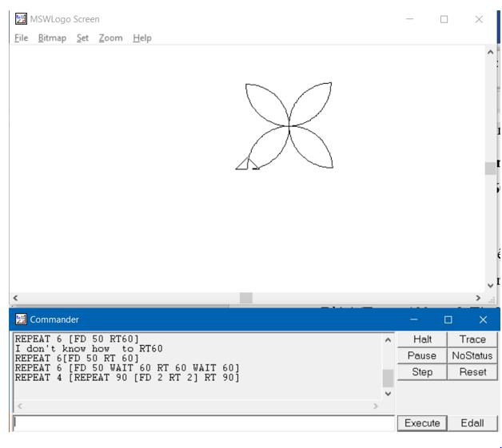502x448 pixels.
Task: Open the Help menu
Action: pyautogui.click(x=141, y=38)
